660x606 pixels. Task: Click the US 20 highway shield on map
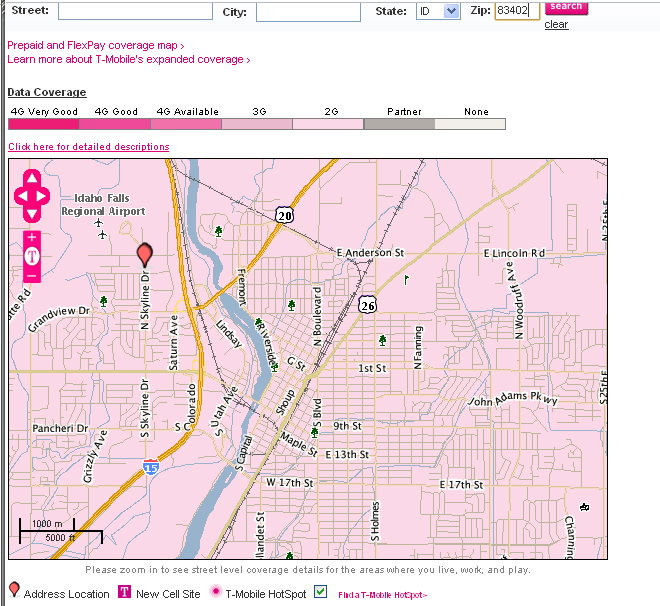click(x=285, y=215)
